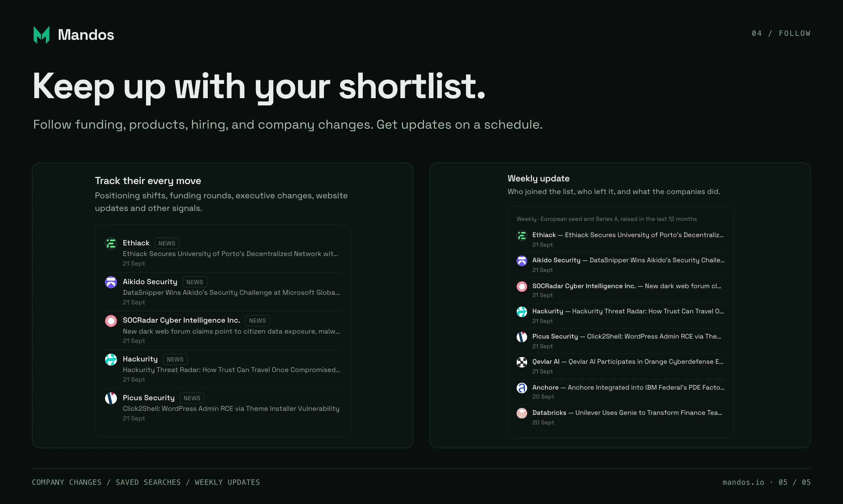
Task: Select Aikido Security row in Weekly update
Action: pos(621,265)
